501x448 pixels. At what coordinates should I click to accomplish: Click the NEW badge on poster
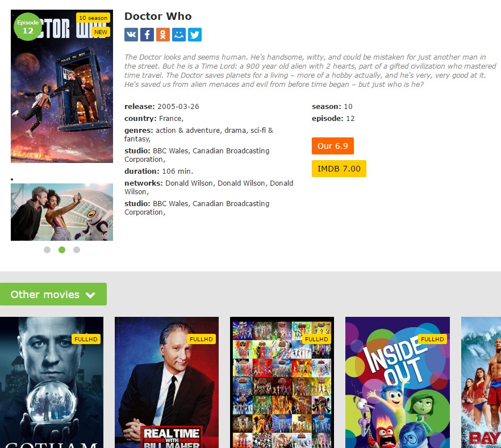coord(101,32)
